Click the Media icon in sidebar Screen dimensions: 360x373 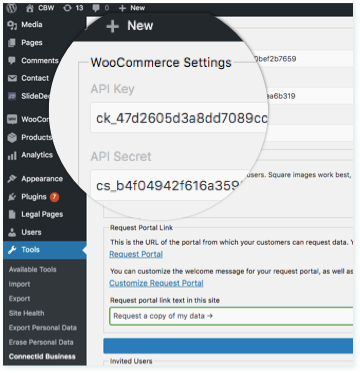click(12, 25)
